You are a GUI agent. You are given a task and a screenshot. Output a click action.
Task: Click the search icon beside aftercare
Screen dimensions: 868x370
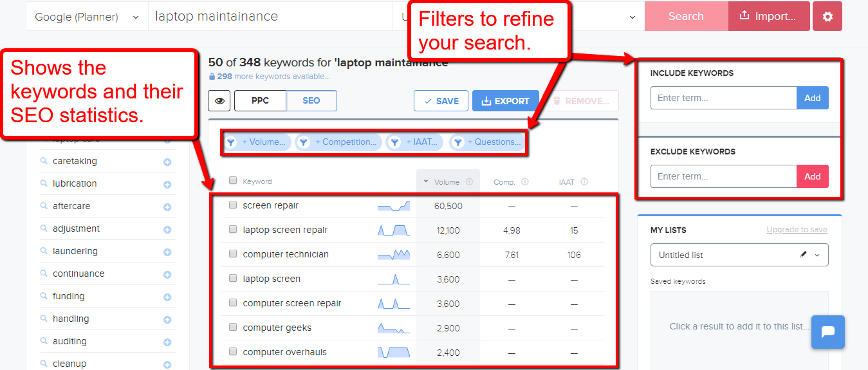click(x=44, y=206)
